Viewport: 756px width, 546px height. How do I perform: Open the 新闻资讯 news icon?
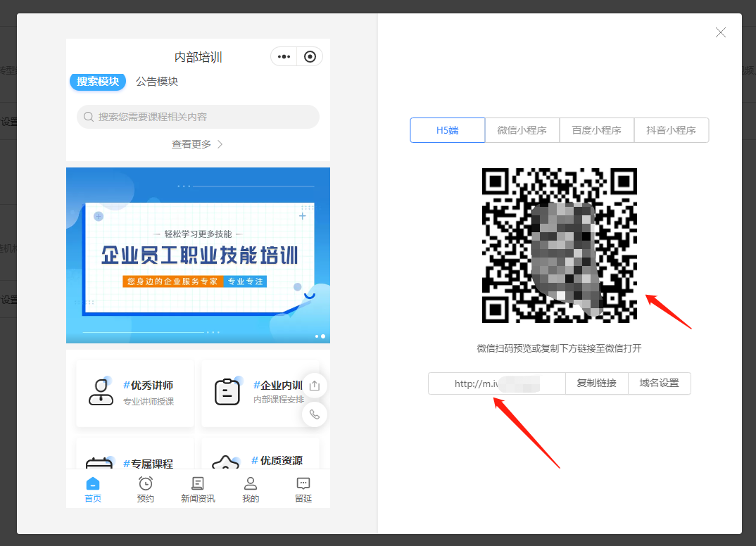tap(198, 483)
